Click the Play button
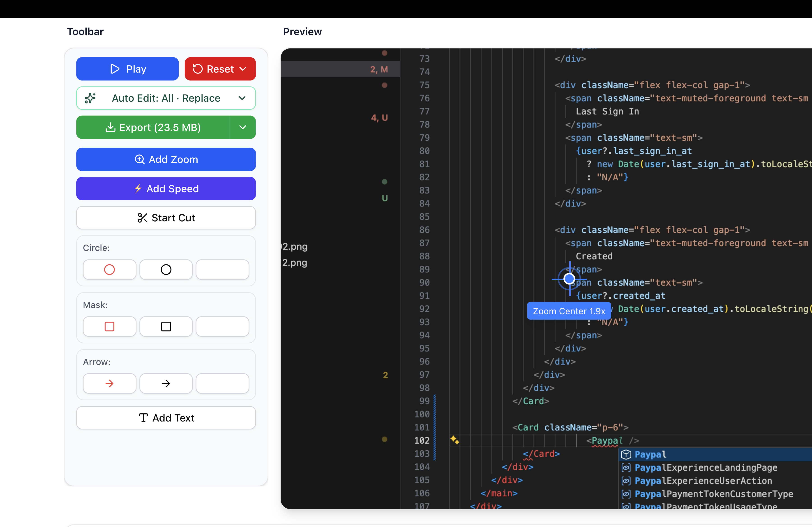The image size is (812, 527). pyautogui.click(x=127, y=69)
